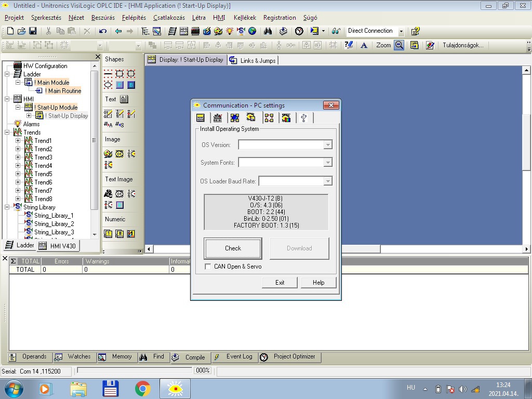This screenshot has height=399, width=532.
Task: Click the Compile toolbar icon
Action: click(283, 31)
